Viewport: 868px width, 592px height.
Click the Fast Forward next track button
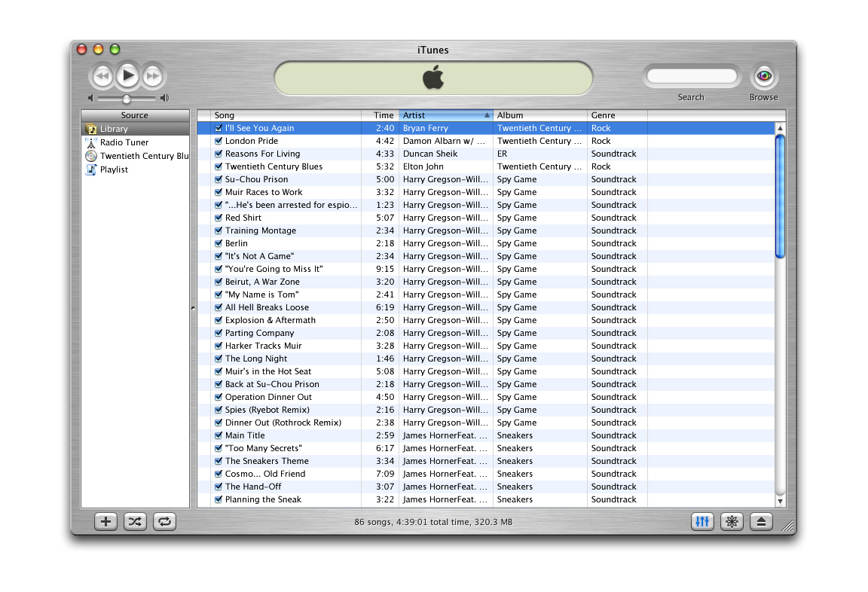(x=153, y=76)
